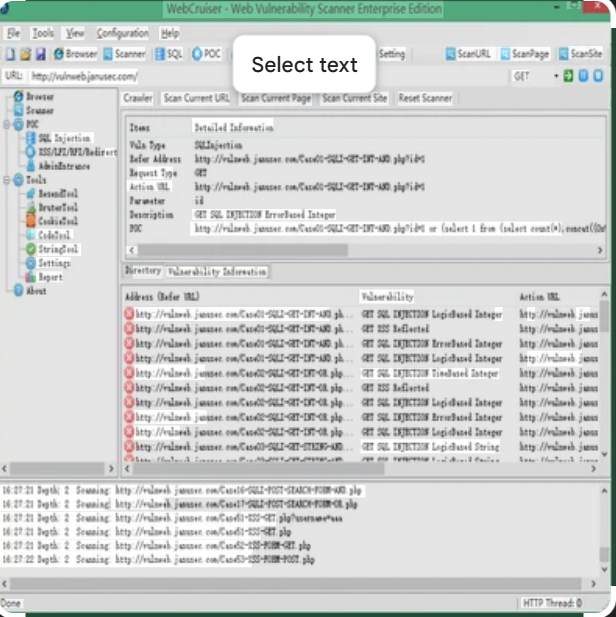Click the ScanPage toolbar button
This screenshot has width=616, height=617.
click(525, 54)
